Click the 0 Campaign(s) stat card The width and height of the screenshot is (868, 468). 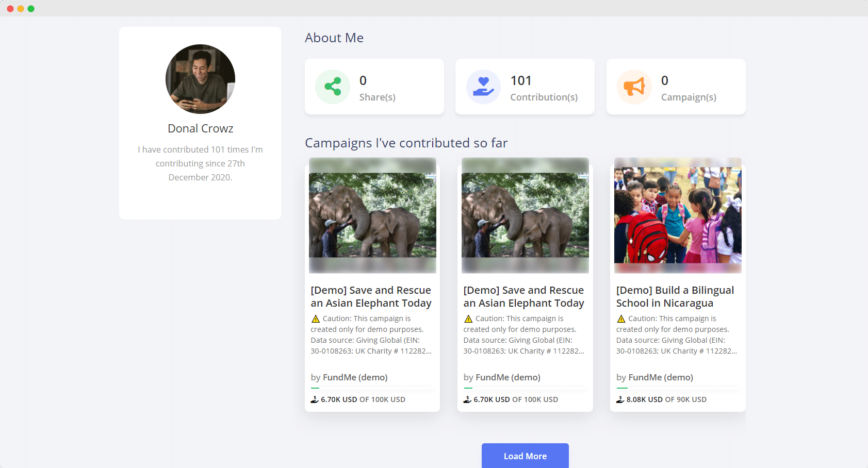[x=676, y=87]
